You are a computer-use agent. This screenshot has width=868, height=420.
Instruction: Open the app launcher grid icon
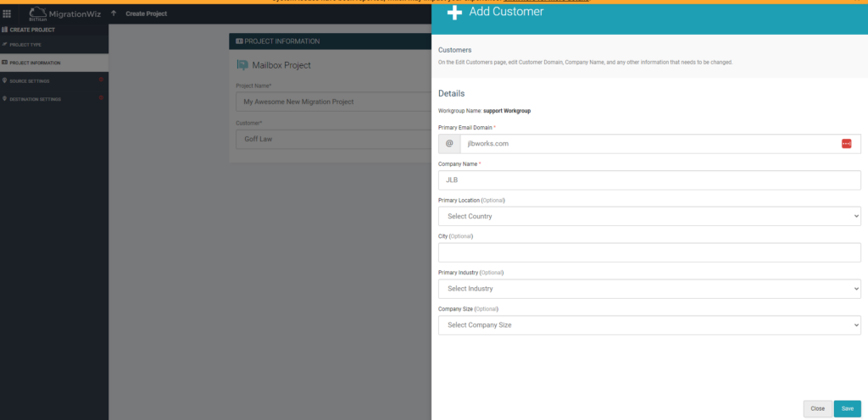pos(8,14)
